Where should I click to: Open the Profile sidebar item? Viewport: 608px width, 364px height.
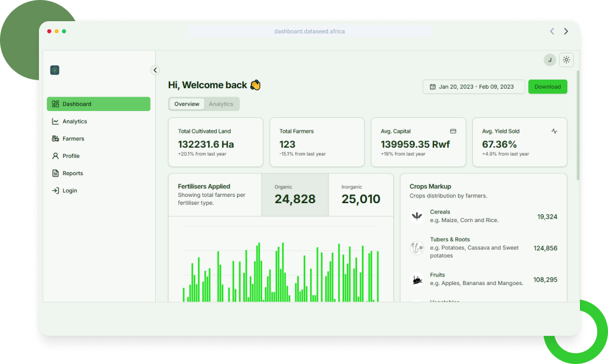coord(70,156)
